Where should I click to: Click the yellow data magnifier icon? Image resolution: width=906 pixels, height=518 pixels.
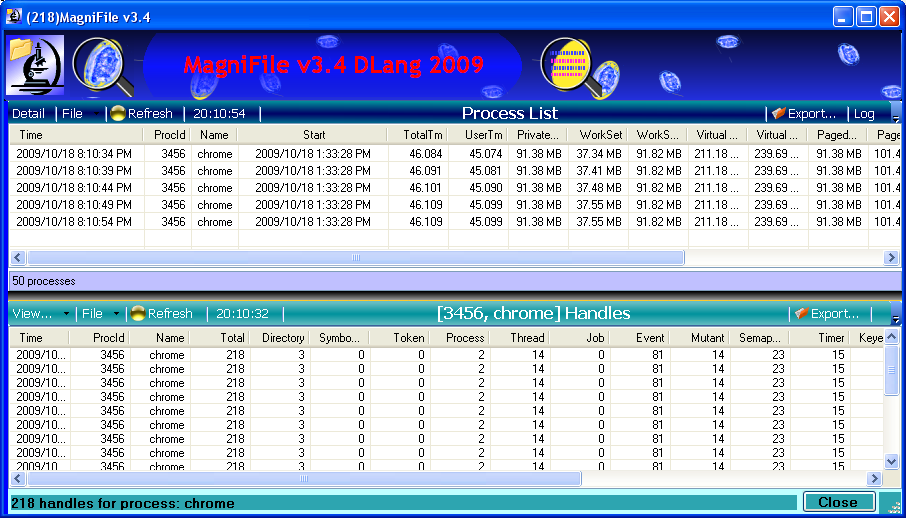(580, 67)
